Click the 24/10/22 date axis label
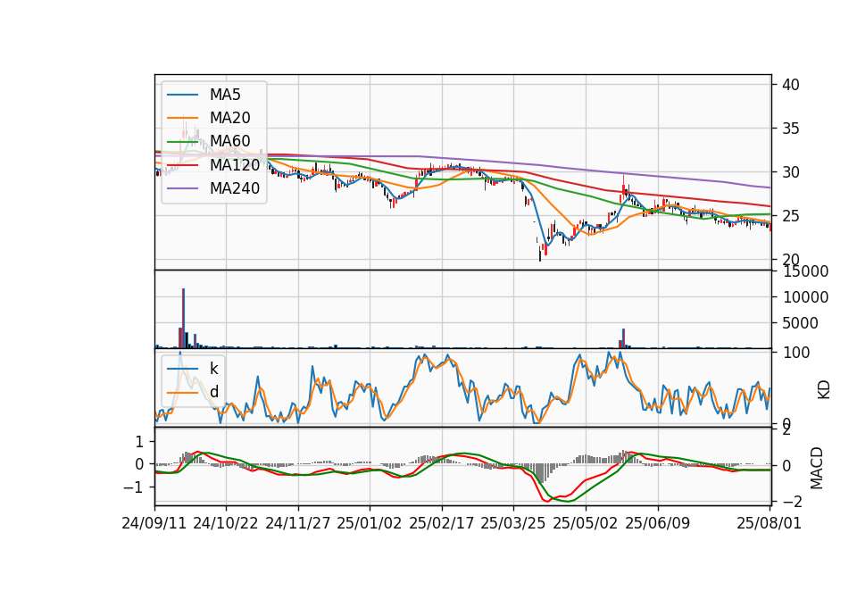This screenshot has height=616, width=857. pos(226,523)
